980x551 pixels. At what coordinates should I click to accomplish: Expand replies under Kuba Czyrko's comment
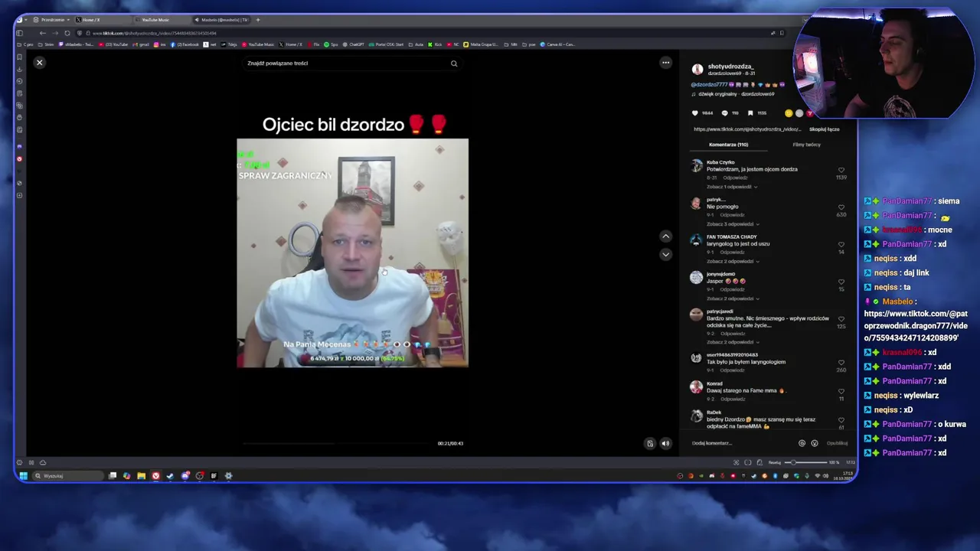(x=732, y=187)
